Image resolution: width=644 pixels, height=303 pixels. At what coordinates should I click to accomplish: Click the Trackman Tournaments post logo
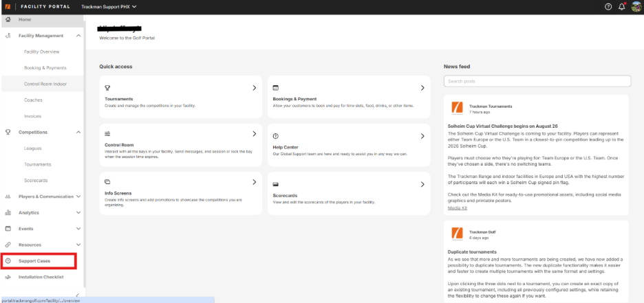click(x=457, y=109)
